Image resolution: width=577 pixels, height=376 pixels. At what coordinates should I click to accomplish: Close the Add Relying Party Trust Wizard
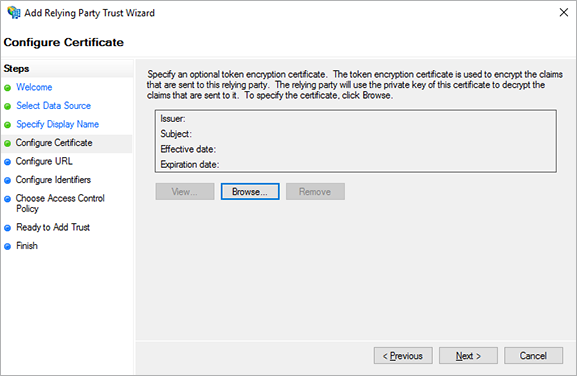click(x=563, y=13)
